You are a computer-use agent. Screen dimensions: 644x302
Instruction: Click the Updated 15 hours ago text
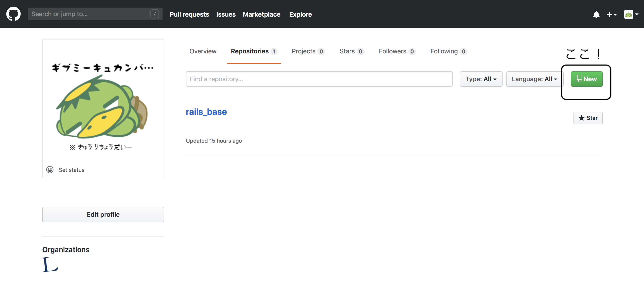[x=214, y=141]
